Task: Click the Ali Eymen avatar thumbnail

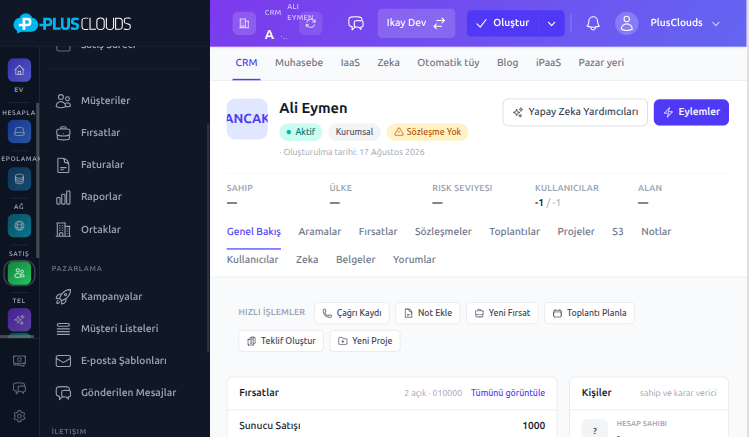Action: tap(247, 119)
